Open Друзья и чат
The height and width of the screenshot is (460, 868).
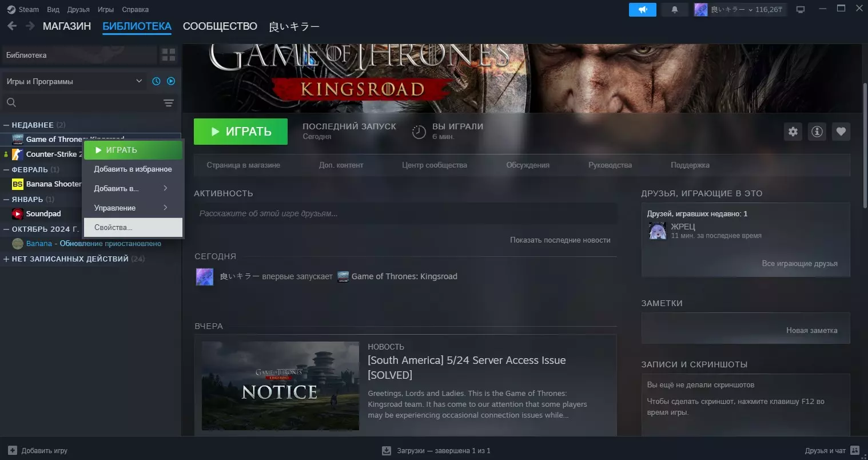pos(832,451)
